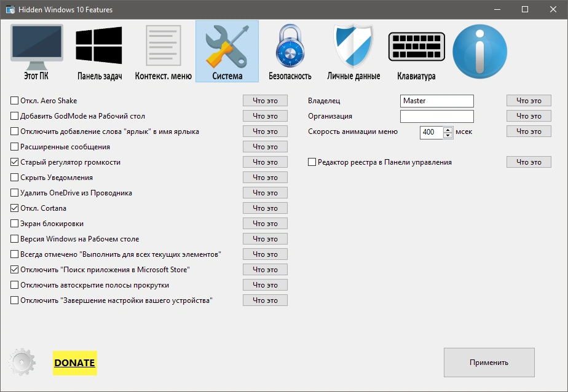This screenshot has width=568, height=392.
Task: Select the Система wrench and screwdriver icon
Action: click(x=227, y=52)
